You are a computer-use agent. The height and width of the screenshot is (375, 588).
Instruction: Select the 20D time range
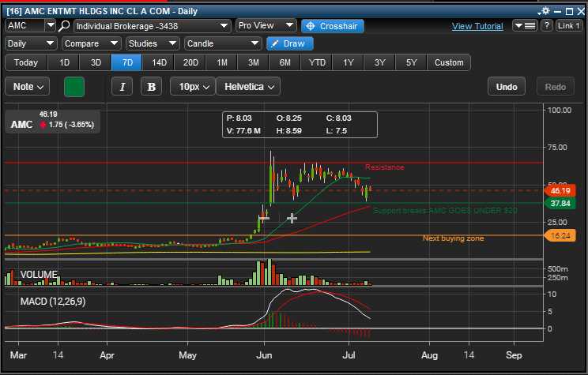[x=190, y=62]
